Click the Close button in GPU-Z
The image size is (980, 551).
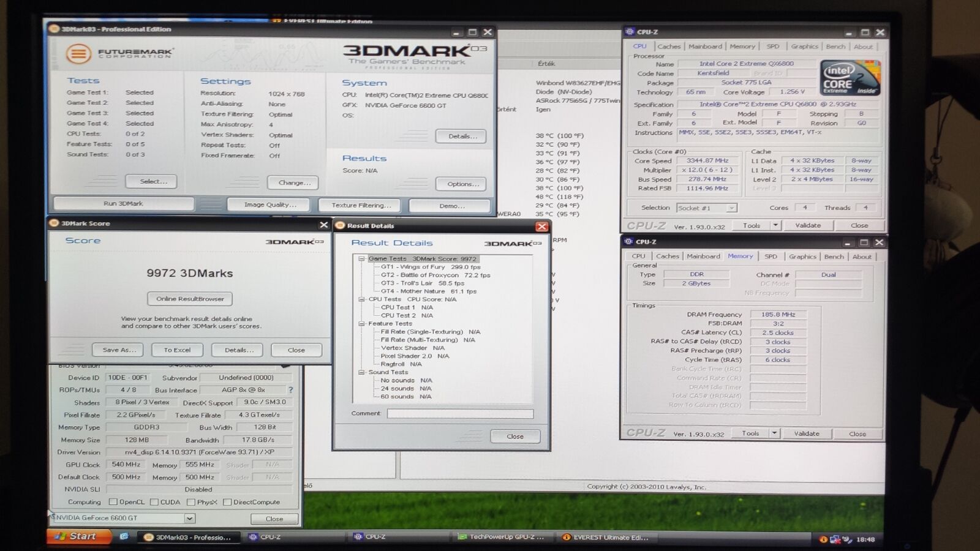point(274,519)
